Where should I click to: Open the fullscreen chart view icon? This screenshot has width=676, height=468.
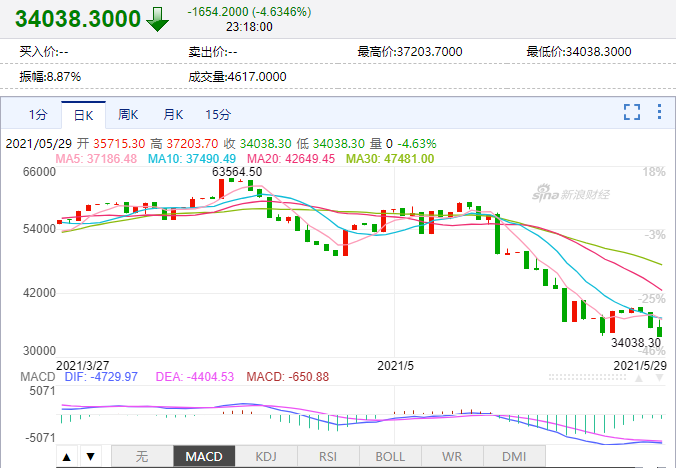point(632,112)
